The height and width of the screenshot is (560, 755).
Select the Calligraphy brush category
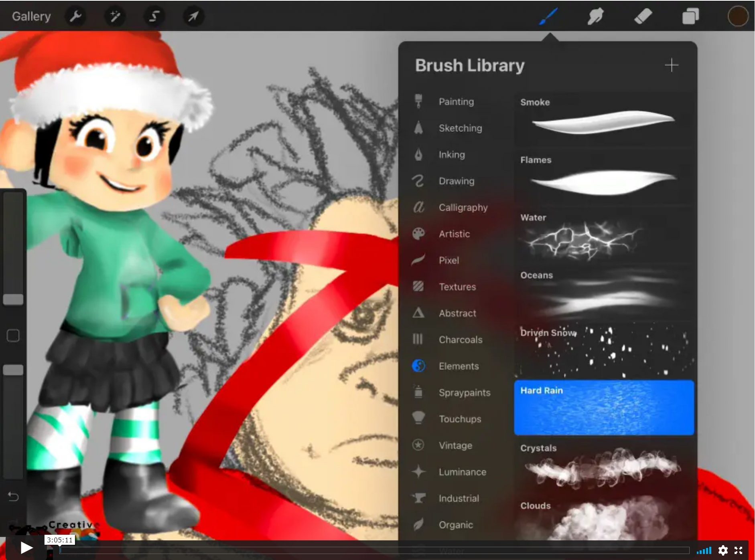click(463, 207)
